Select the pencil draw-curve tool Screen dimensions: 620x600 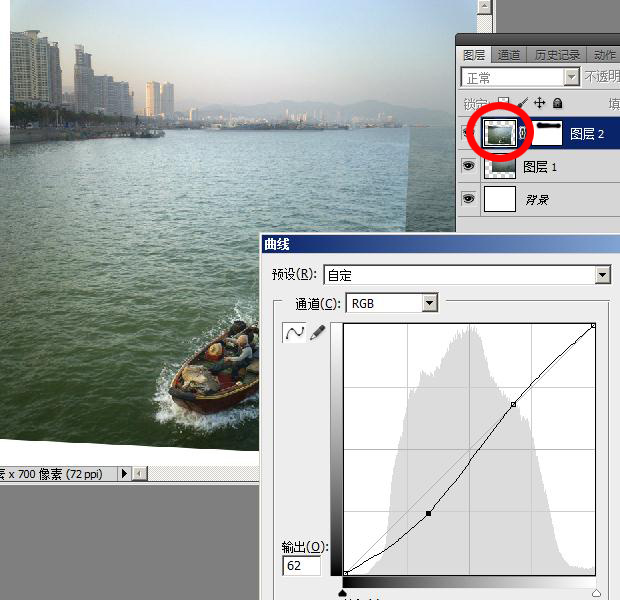(x=318, y=333)
